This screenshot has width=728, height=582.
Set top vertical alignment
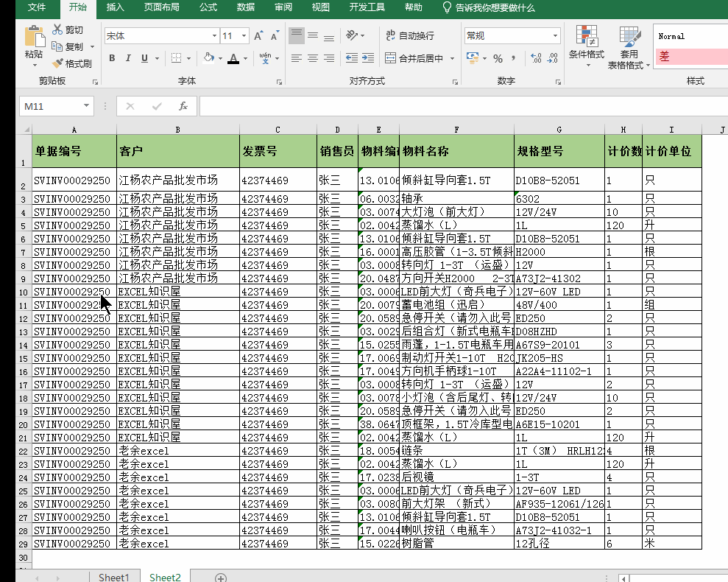click(x=297, y=36)
